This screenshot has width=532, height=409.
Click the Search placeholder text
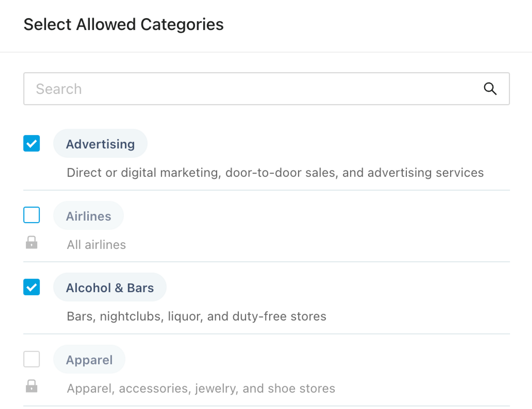(x=59, y=89)
